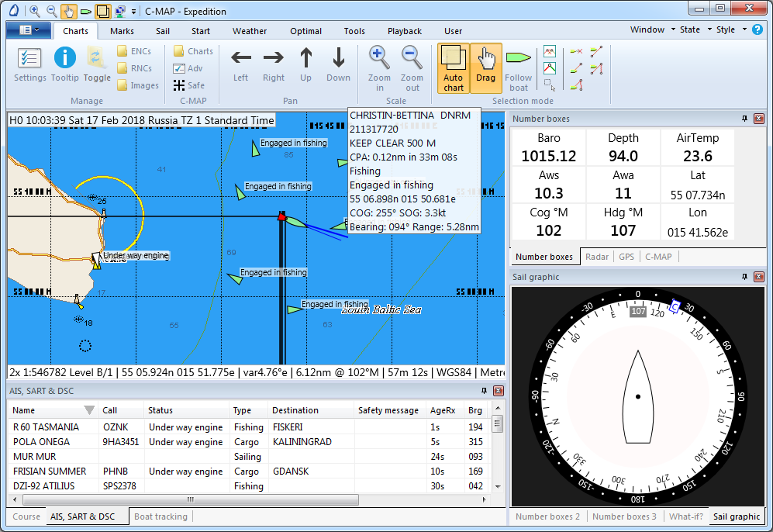Switch to the What-if? tab
This screenshot has width=773, height=532.
tap(685, 516)
